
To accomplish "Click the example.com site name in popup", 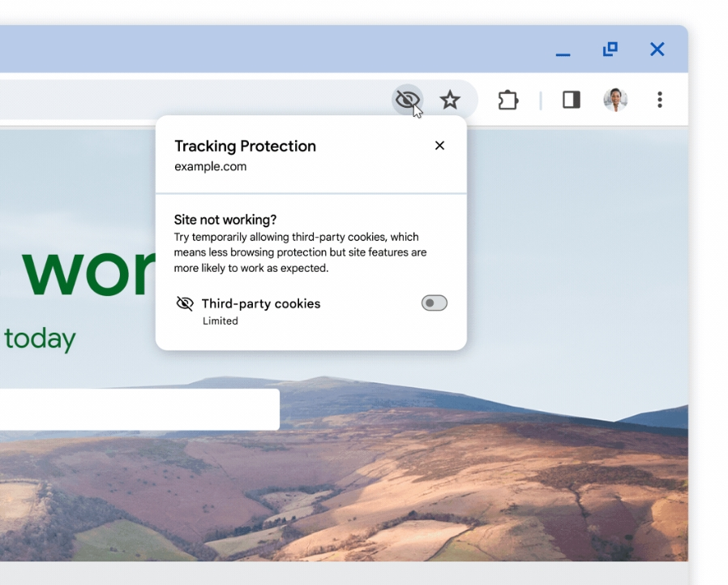I will [210, 167].
